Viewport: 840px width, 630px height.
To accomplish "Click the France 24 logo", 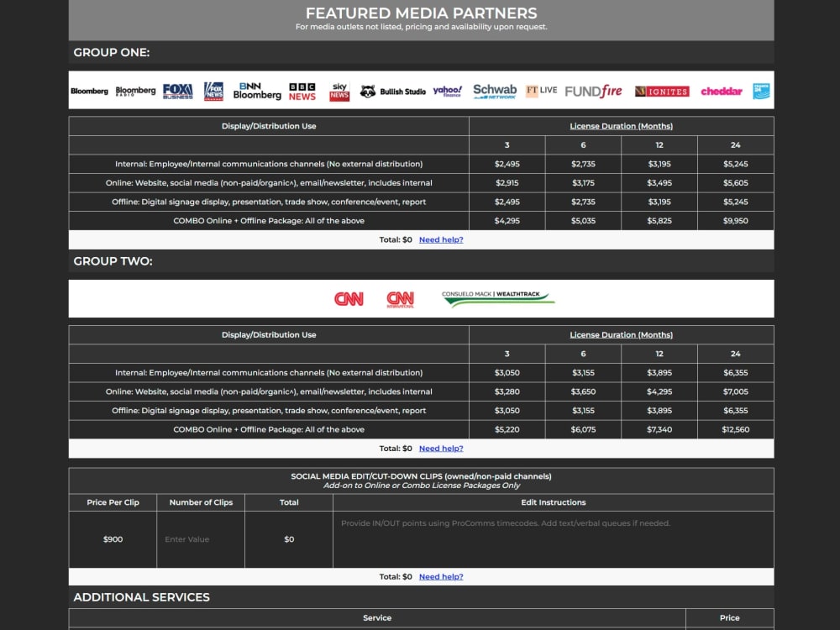I will 761,91.
